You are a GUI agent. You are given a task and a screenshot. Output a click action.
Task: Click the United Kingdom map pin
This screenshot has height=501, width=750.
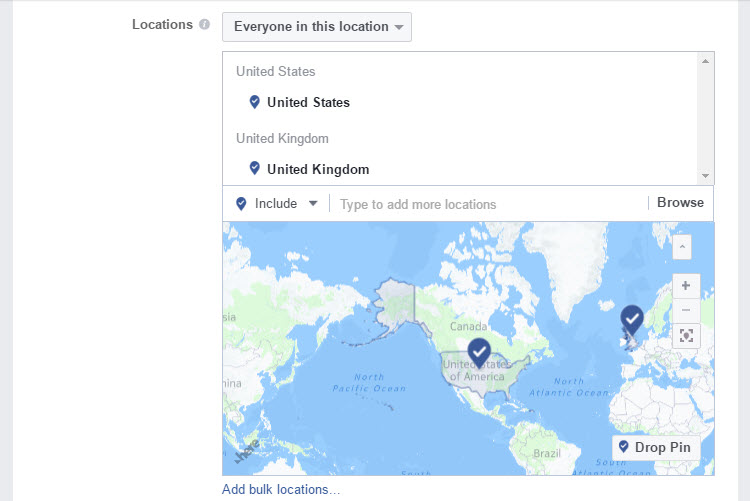[x=631, y=319]
